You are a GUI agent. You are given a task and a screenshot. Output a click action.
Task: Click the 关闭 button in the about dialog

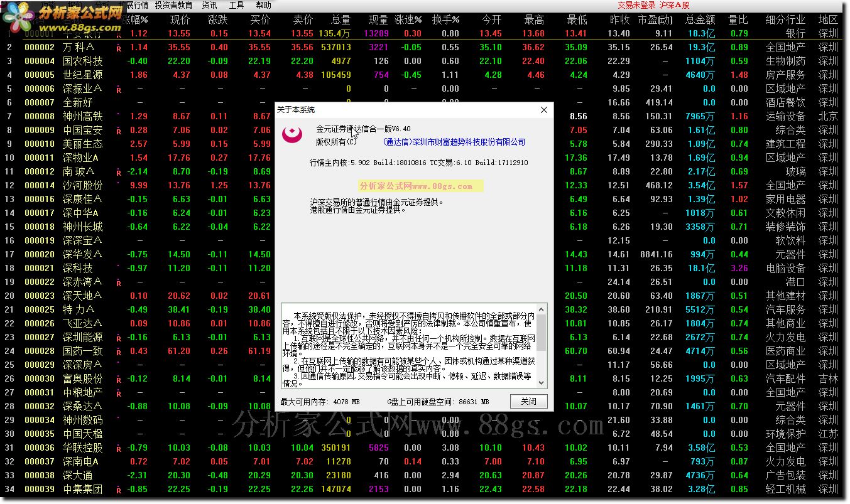[528, 401]
